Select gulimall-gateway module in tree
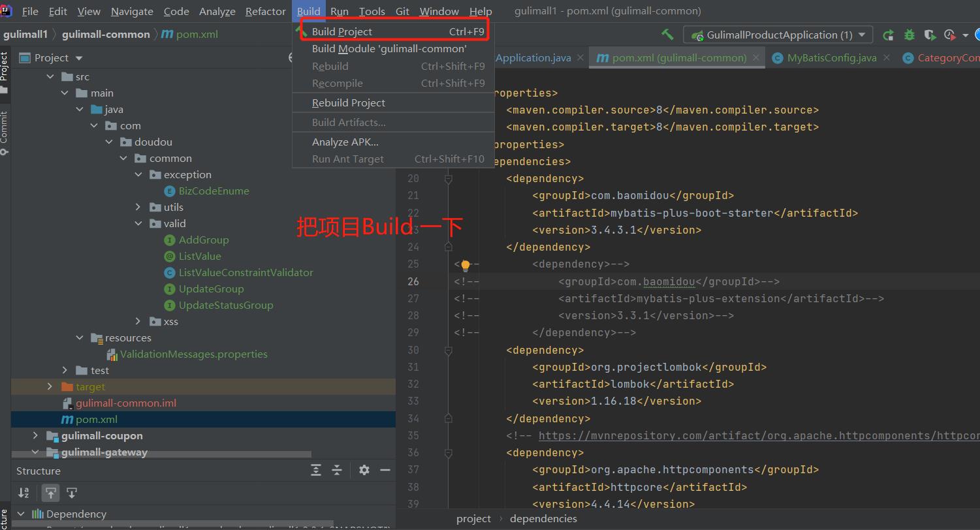980x530 pixels. 104,452
